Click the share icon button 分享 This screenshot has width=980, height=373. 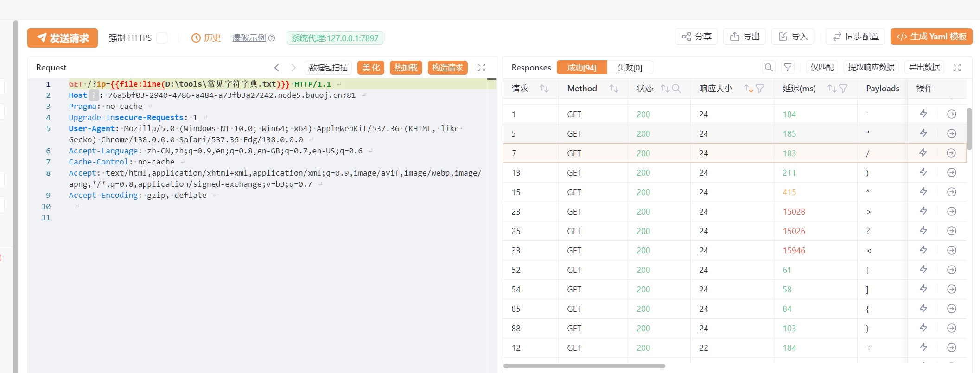[696, 37]
